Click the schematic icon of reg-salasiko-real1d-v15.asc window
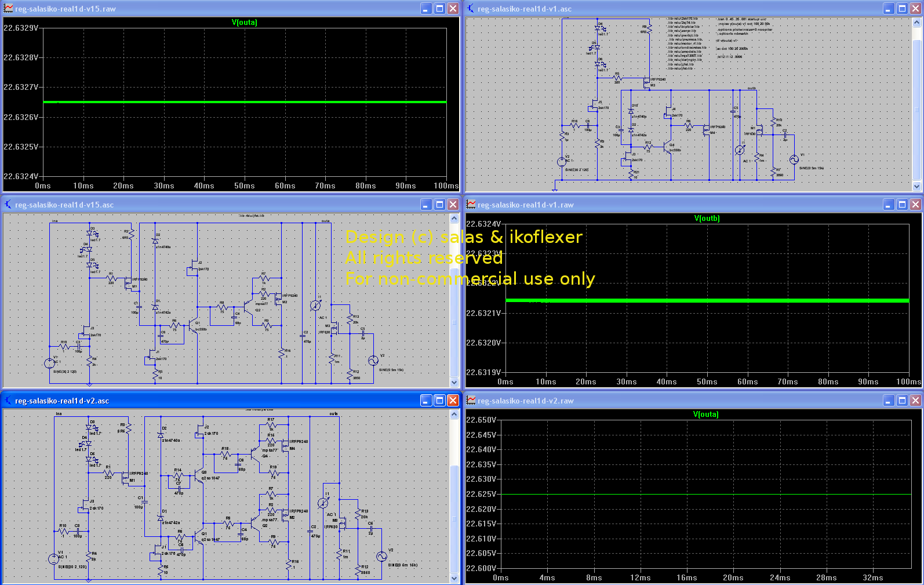The width and height of the screenshot is (924, 585). tap(8, 205)
